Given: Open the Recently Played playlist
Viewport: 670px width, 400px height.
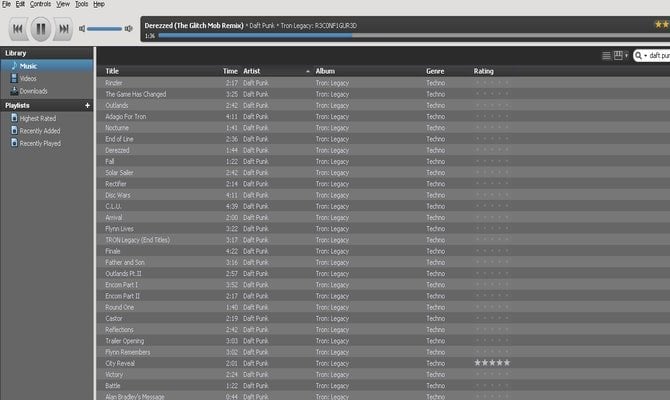Looking at the screenshot, I should click(x=40, y=144).
